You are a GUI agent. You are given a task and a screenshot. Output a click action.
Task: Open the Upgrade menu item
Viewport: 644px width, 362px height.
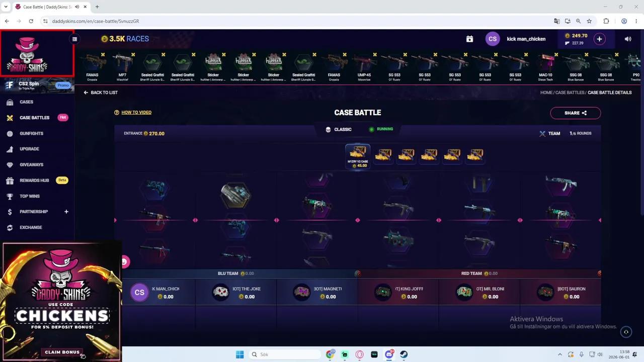pos(29,149)
